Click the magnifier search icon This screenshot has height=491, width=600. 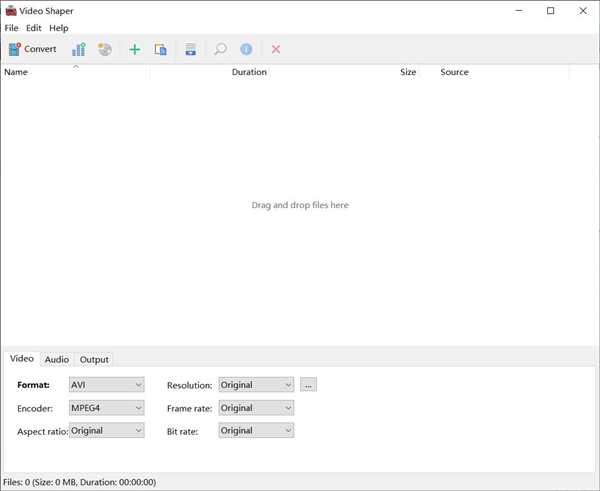(x=220, y=49)
